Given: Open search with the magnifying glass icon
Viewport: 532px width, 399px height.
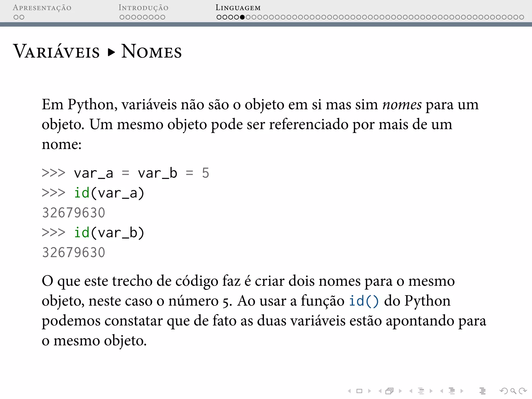Looking at the screenshot, I should [513, 391].
